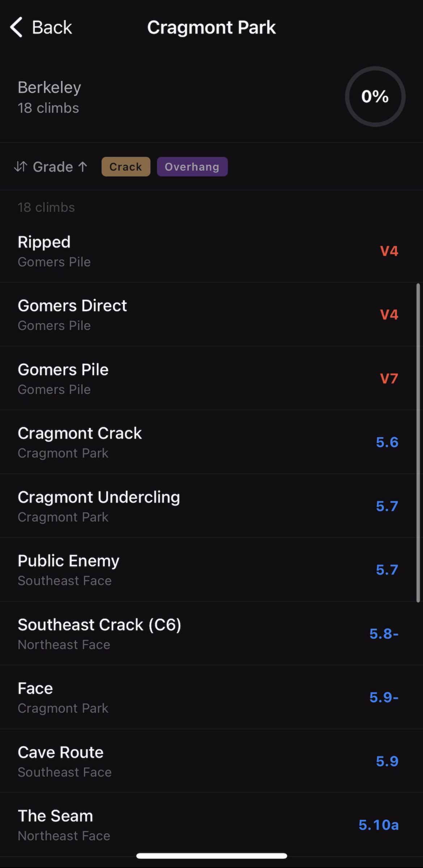Tap the back chevron icon
This screenshot has width=423, height=868.
(16, 27)
